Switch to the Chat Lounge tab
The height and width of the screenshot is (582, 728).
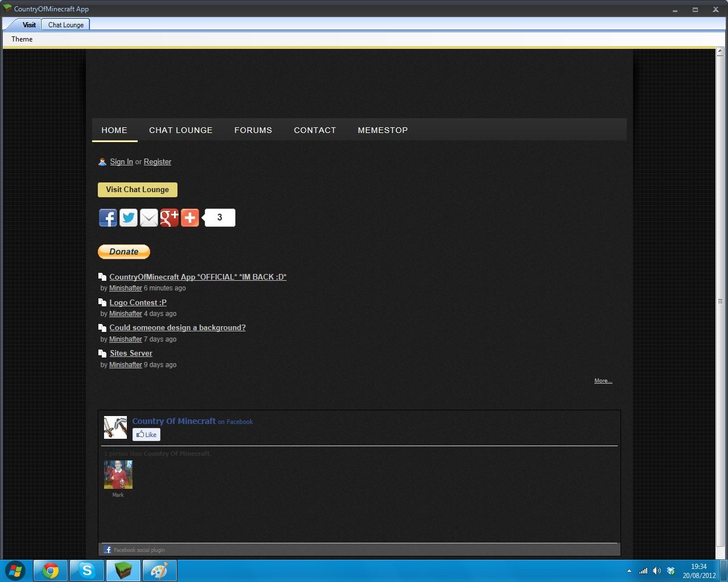click(66, 25)
